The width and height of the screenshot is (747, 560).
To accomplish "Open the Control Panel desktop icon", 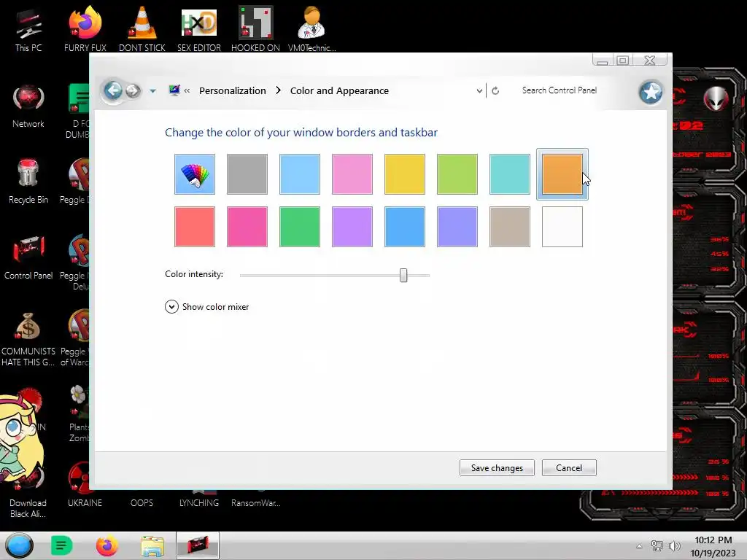I will [x=28, y=257].
